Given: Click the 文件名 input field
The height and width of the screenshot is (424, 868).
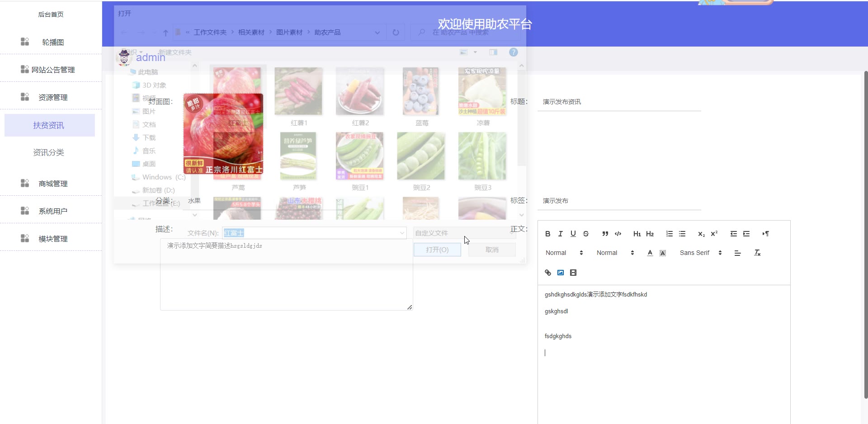Looking at the screenshot, I should click(x=314, y=233).
